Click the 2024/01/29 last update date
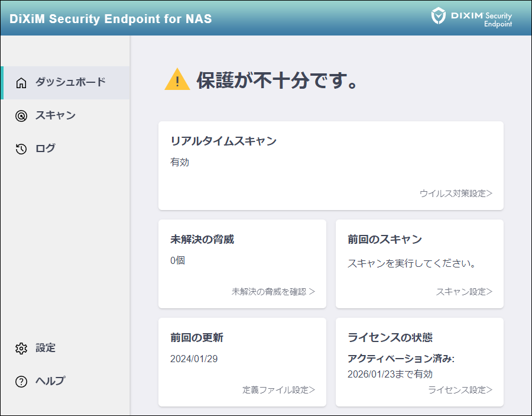The width and height of the screenshot is (532, 416). tap(194, 359)
